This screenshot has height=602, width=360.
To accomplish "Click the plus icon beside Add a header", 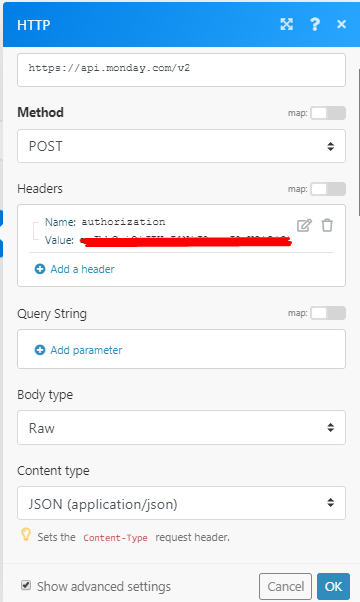I will coord(40,269).
